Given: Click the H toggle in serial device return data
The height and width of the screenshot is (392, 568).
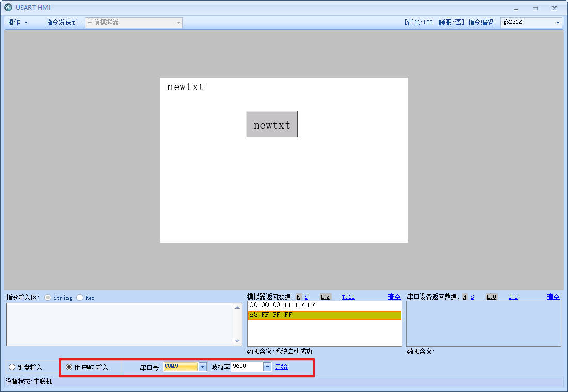Looking at the screenshot, I should click(465, 297).
